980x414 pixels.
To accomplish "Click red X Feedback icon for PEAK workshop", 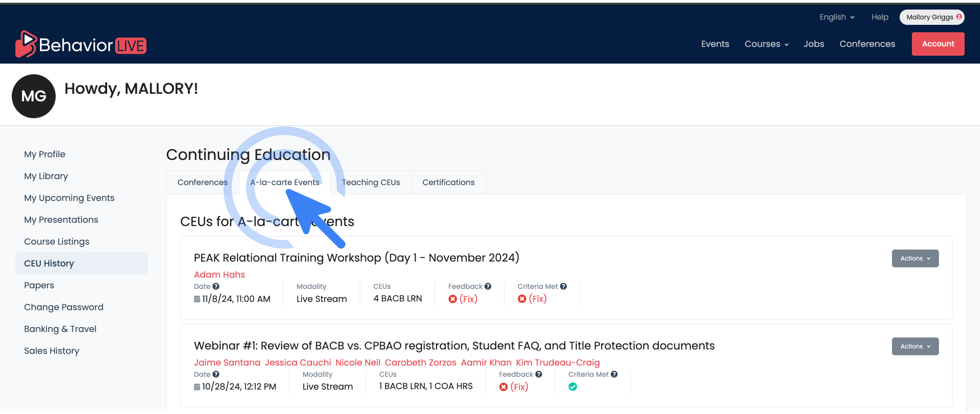I will point(452,299).
